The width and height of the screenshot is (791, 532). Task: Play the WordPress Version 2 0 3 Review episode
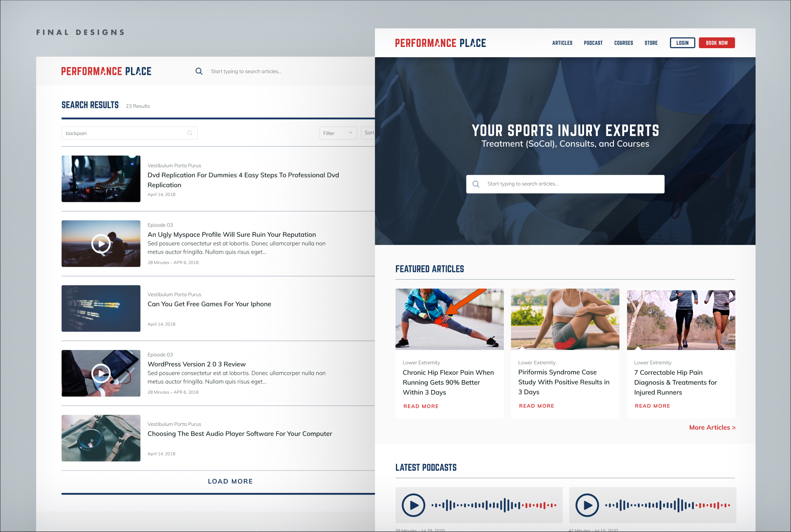coord(101,373)
